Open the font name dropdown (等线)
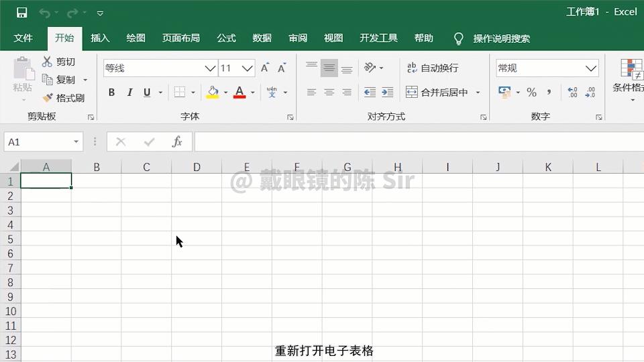644x362 pixels. 210,68
